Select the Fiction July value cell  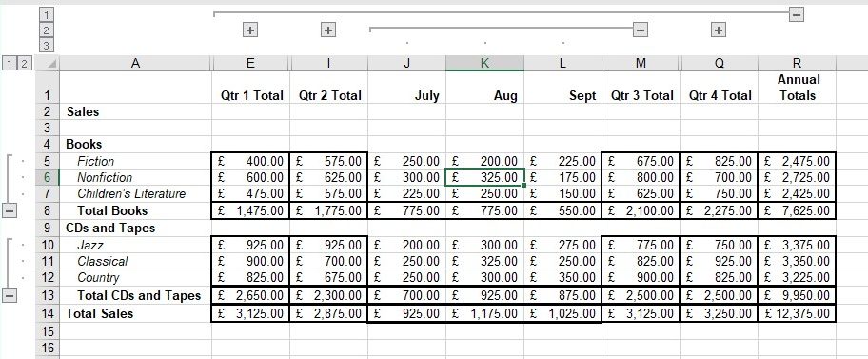[x=407, y=161]
